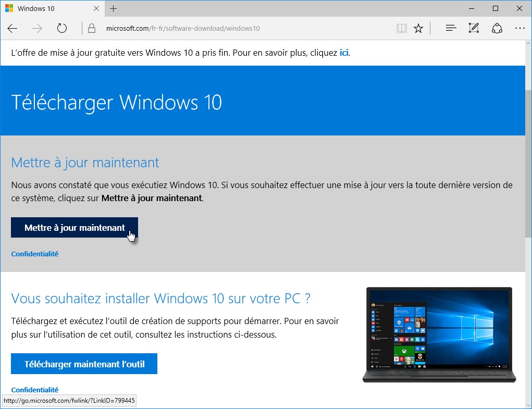Click the forward navigation arrow
This screenshot has height=409, width=532.
click(x=37, y=29)
